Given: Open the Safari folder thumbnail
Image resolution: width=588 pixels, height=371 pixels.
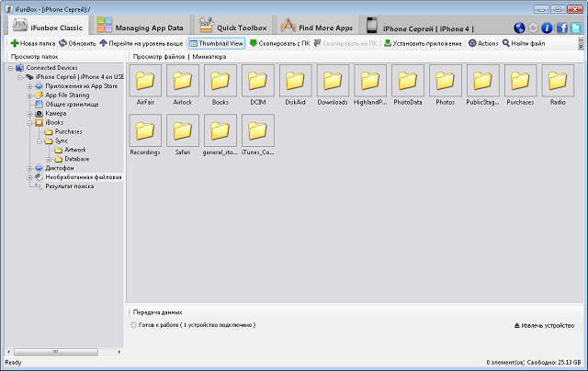Looking at the screenshot, I should point(183,135).
